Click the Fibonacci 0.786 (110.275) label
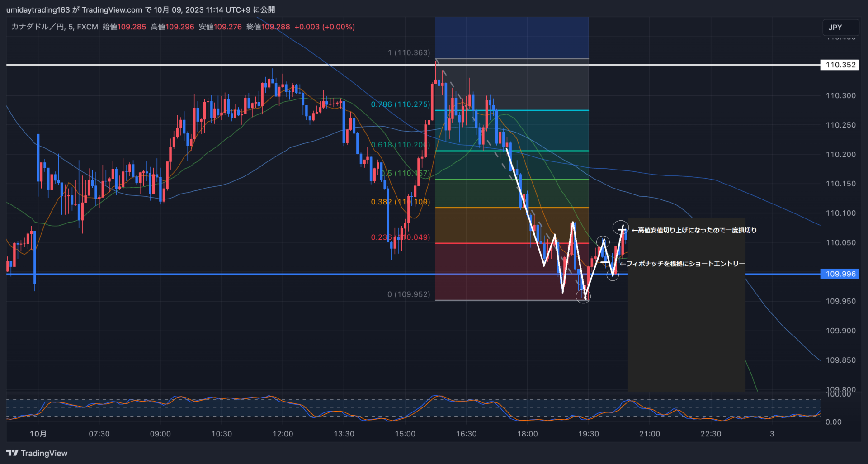This screenshot has width=868, height=464. (x=400, y=104)
